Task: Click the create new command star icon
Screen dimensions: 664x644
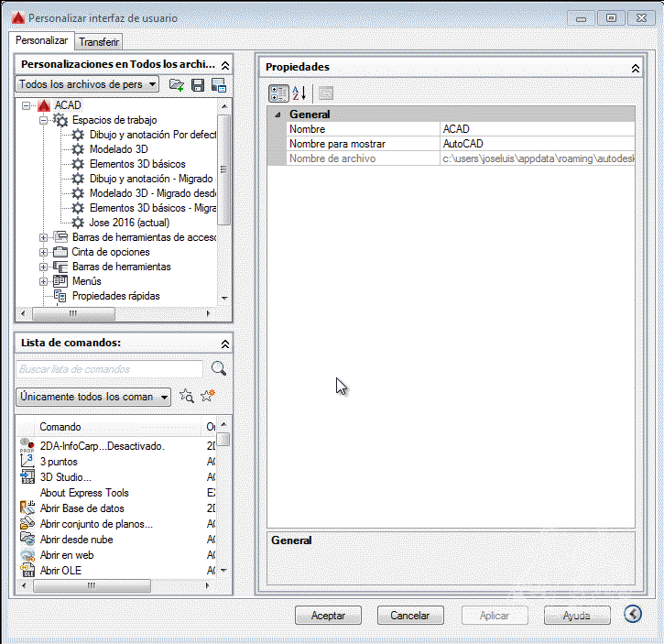Action: pyautogui.click(x=208, y=396)
